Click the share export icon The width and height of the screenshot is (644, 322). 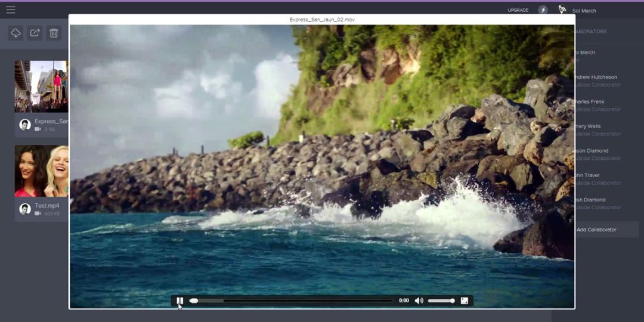[35, 33]
